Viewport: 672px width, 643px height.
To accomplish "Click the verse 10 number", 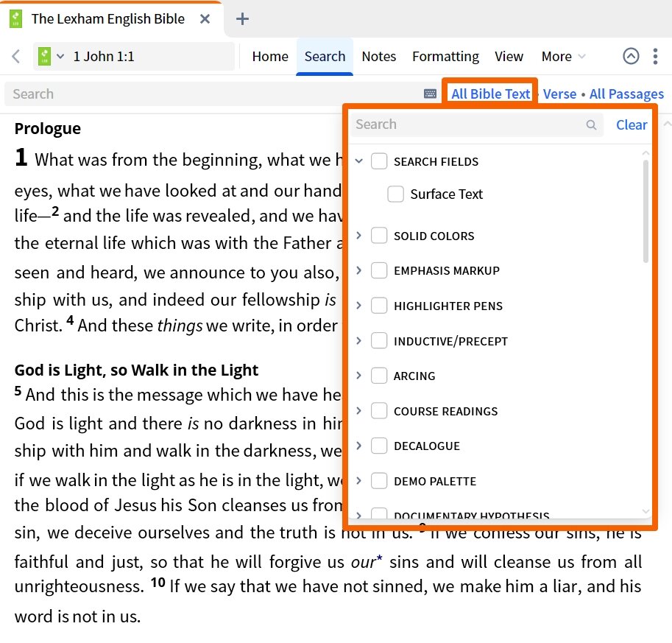I will 158,583.
